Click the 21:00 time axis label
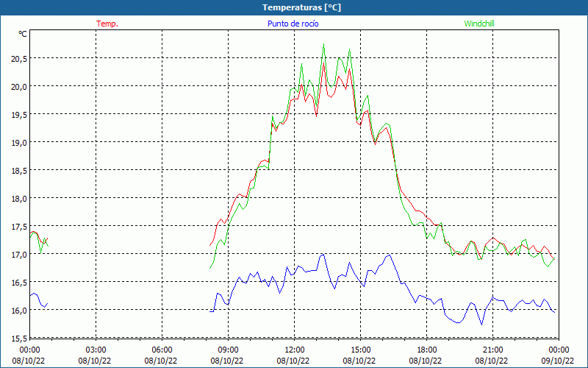The width and height of the screenshot is (588, 368). coord(492,350)
